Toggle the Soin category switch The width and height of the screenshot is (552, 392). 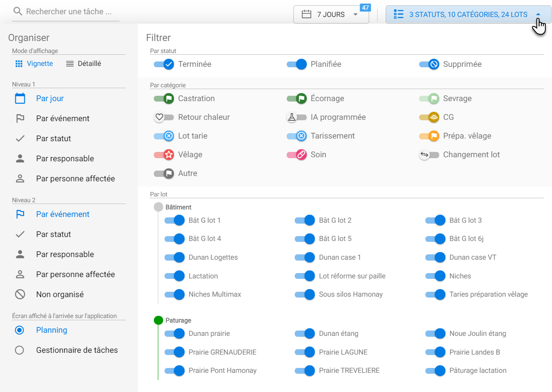[x=297, y=155]
